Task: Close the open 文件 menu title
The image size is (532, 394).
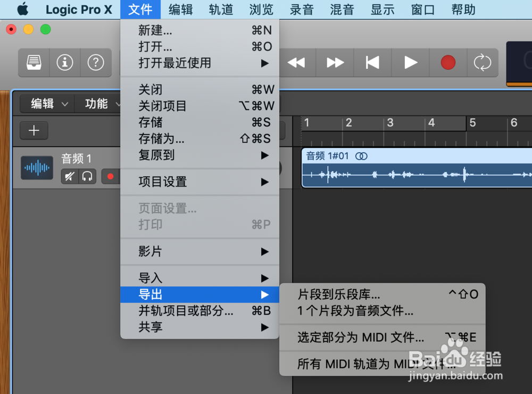Action: (x=140, y=10)
